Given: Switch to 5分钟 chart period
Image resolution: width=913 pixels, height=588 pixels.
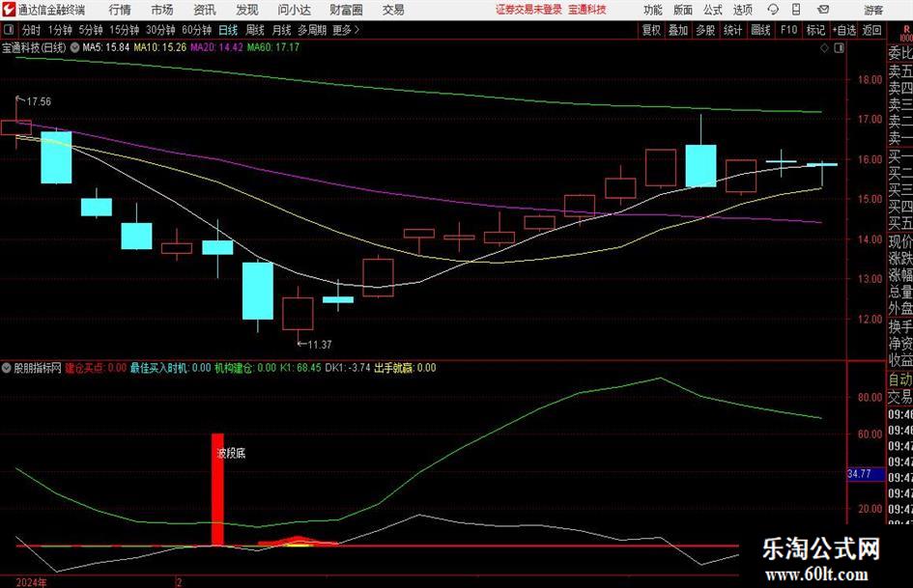Looking at the screenshot, I should pos(90,30).
